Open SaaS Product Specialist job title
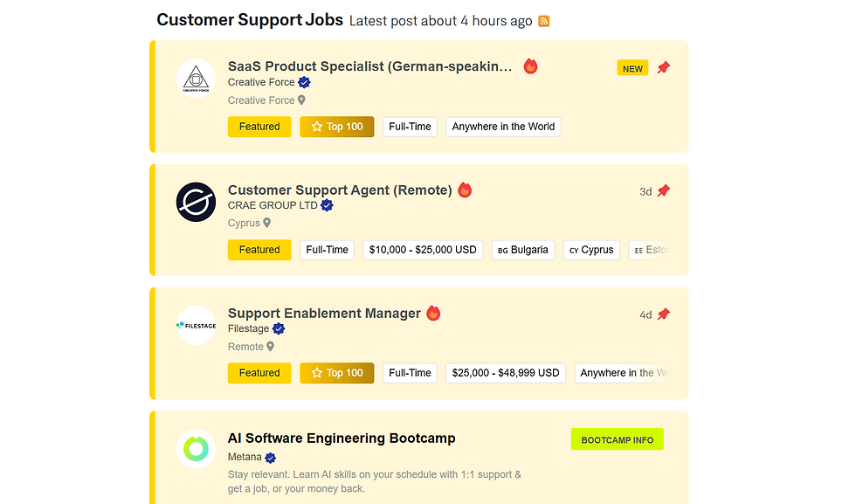856x504 pixels. 370,66
